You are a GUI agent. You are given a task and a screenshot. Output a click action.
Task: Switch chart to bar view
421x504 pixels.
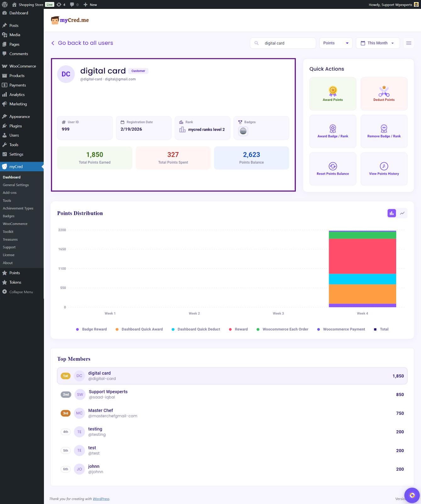click(x=391, y=213)
